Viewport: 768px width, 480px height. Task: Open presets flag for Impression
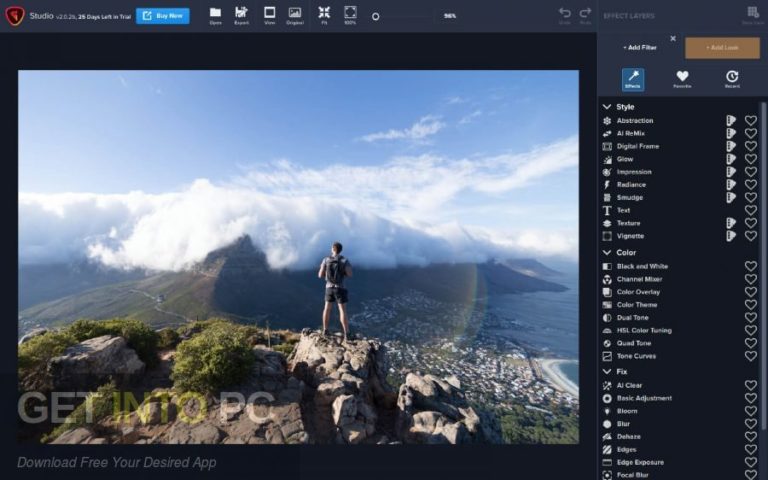click(731, 172)
